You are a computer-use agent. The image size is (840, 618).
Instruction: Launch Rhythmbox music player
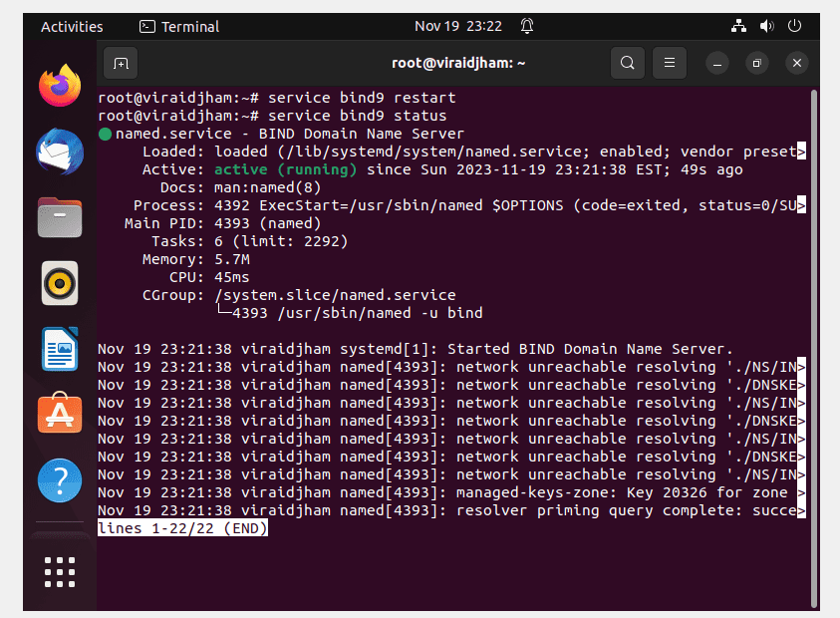click(60, 283)
